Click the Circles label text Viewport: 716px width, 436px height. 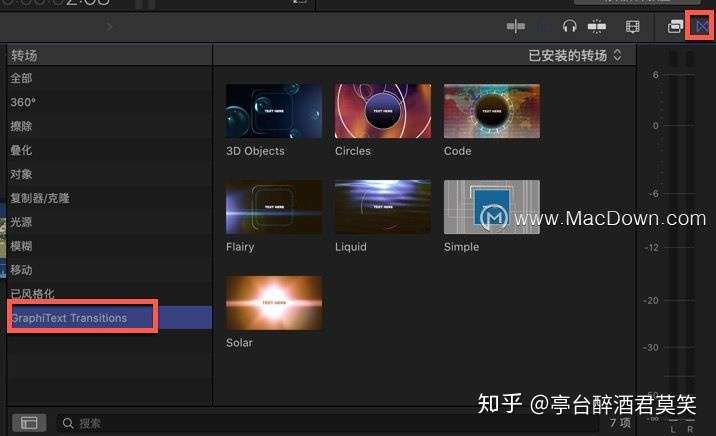point(353,151)
